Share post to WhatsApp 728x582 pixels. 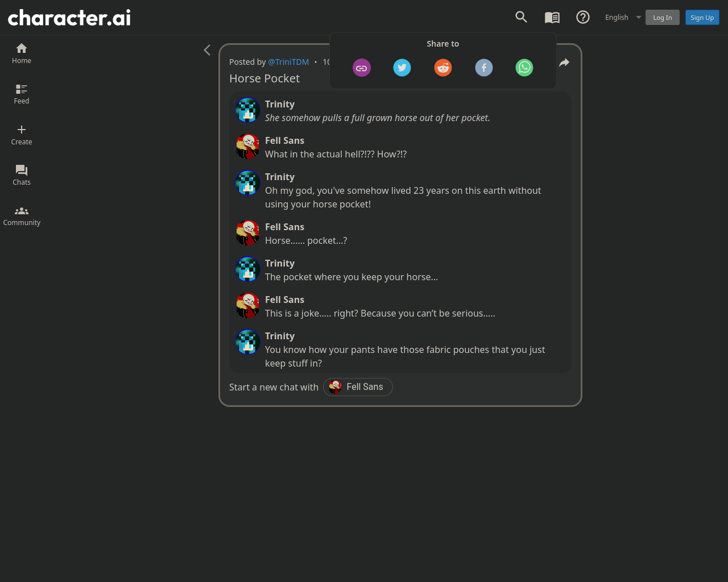(x=524, y=68)
